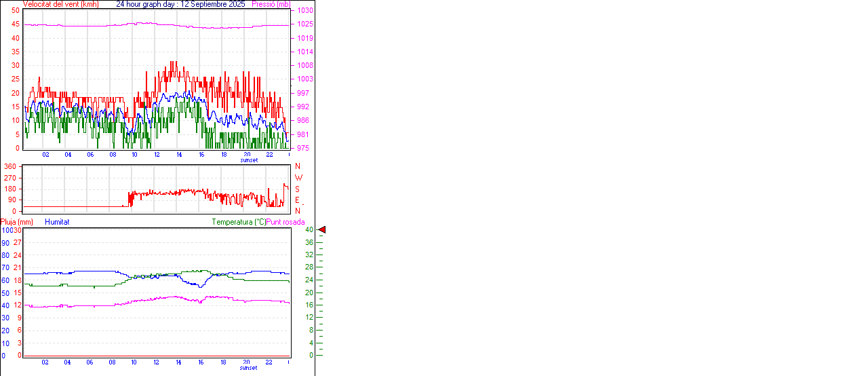Click the 360 wind direction scale value

click(x=10, y=166)
